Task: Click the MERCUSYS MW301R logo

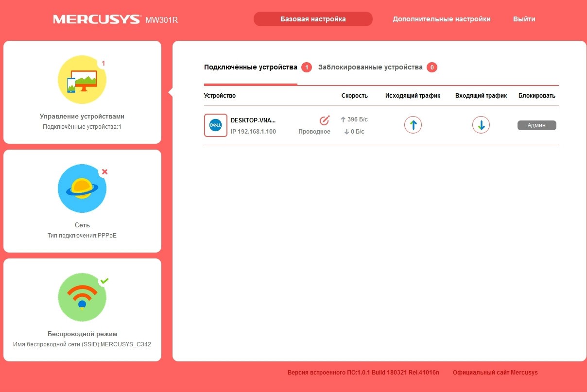Action: [115, 19]
